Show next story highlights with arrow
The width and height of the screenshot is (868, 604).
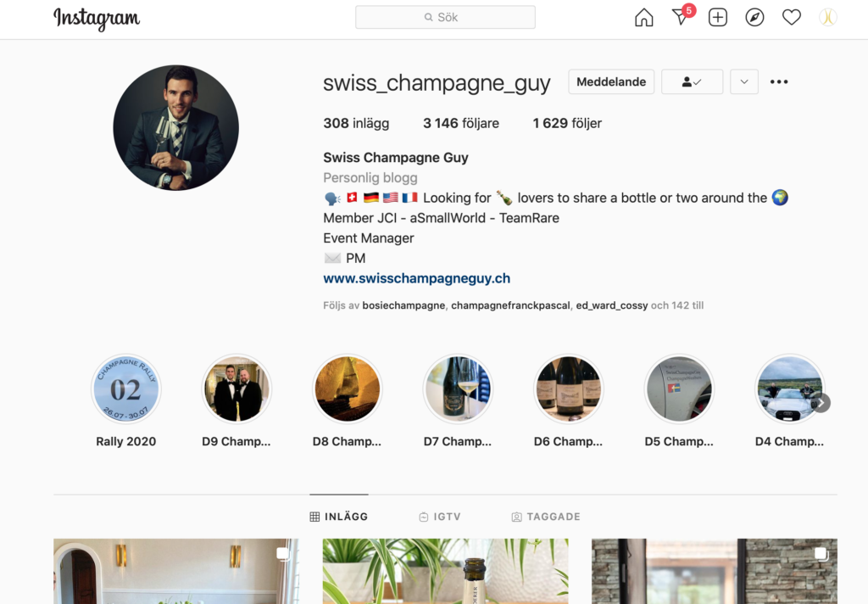[822, 403]
